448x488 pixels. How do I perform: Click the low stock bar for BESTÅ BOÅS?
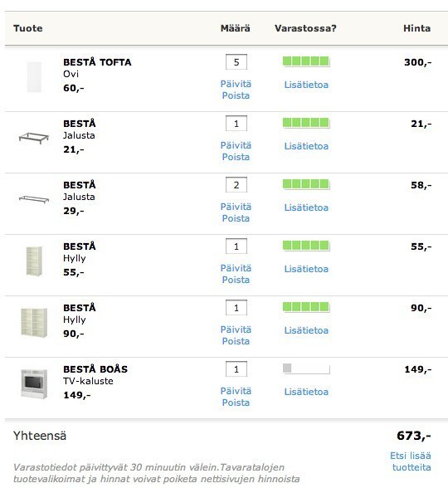click(306, 368)
